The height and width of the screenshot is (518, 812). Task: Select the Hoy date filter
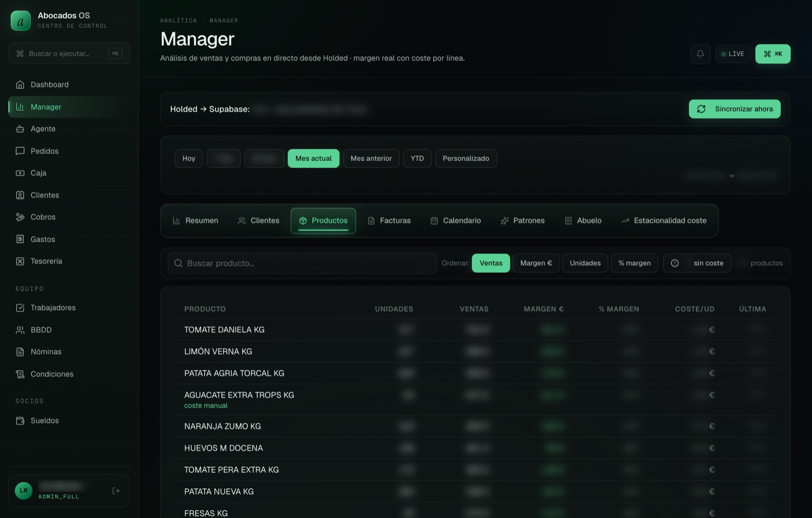click(x=189, y=158)
